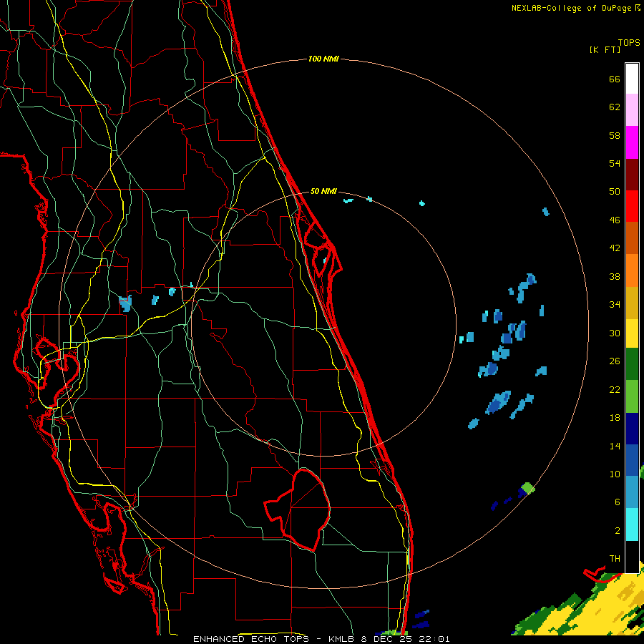
Task: Click the legend value '42'
Action: coord(615,248)
